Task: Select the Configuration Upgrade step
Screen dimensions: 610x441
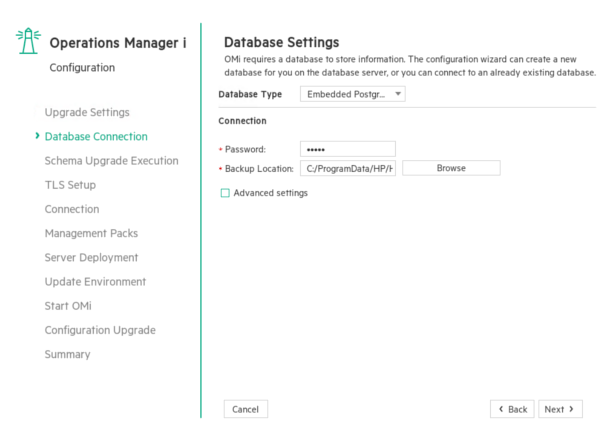Action: pos(100,330)
